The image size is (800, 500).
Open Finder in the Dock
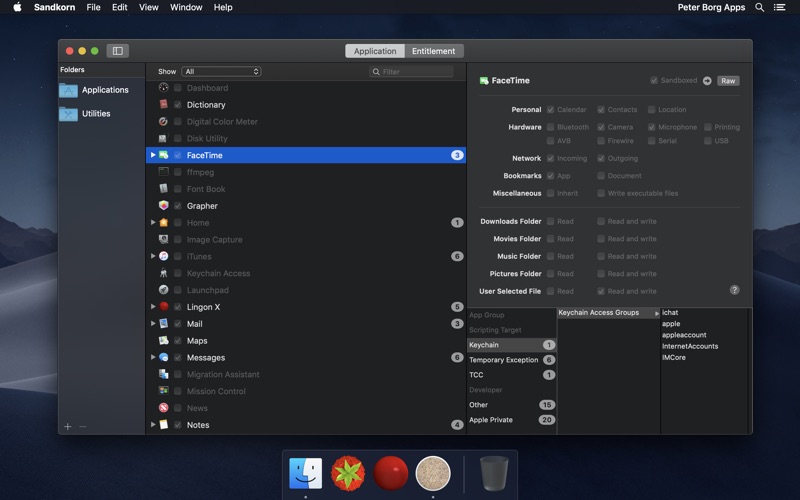[x=305, y=473]
